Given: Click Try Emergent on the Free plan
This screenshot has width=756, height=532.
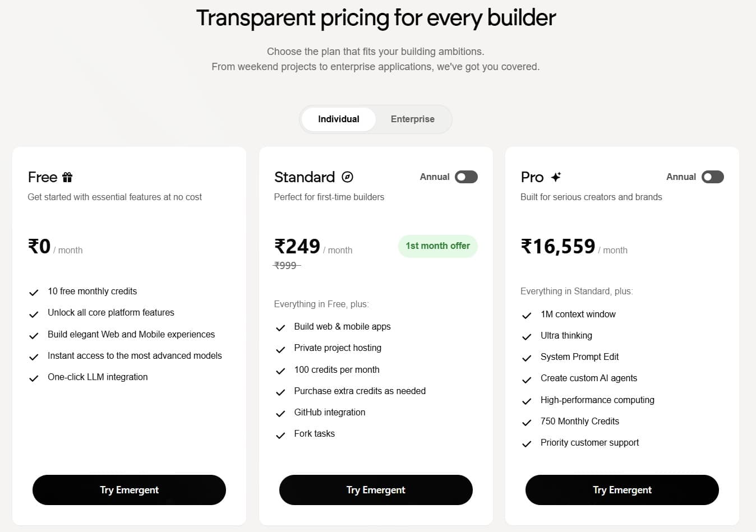Looking at the screenshot, I should point(129,489).
